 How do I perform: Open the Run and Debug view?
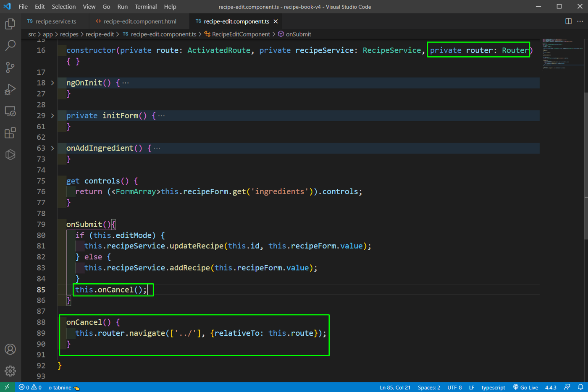click(10, 89)
